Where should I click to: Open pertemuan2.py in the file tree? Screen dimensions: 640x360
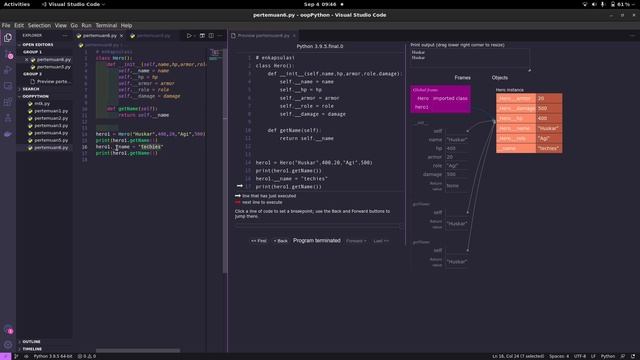point(51,118)
